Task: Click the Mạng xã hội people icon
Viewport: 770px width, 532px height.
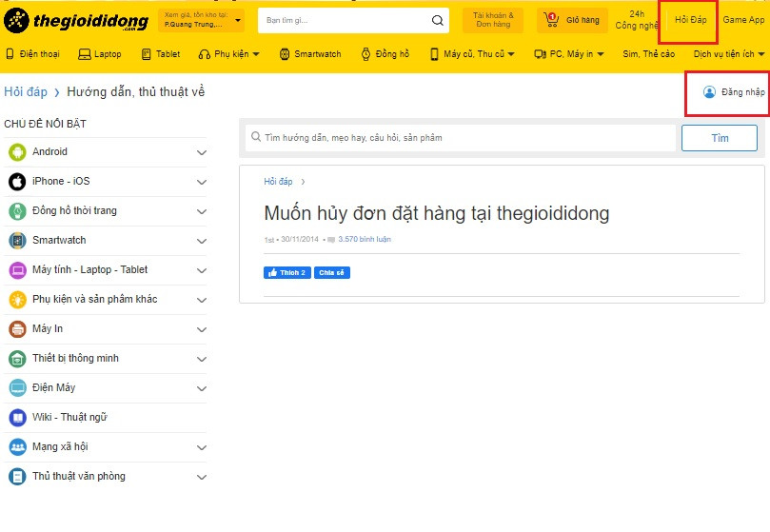Action: click(17, 447)
